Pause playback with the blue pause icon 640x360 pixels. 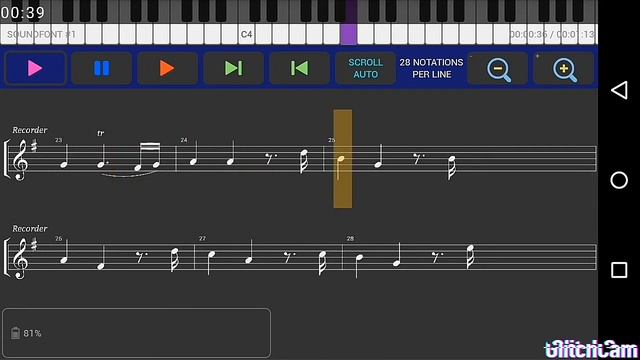pyautogui.click(x=102, y=68)
